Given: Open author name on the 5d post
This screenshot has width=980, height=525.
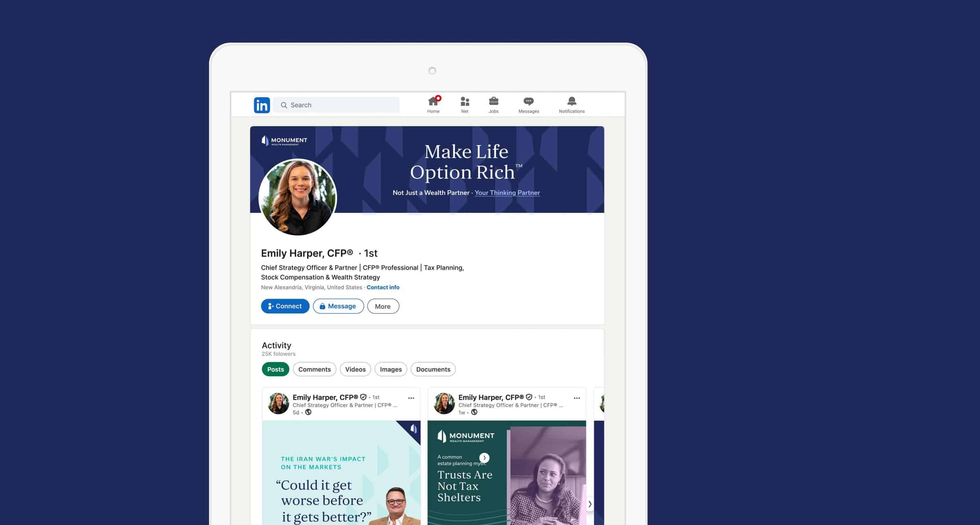Looking at the screenshot, I should (325, 397).
